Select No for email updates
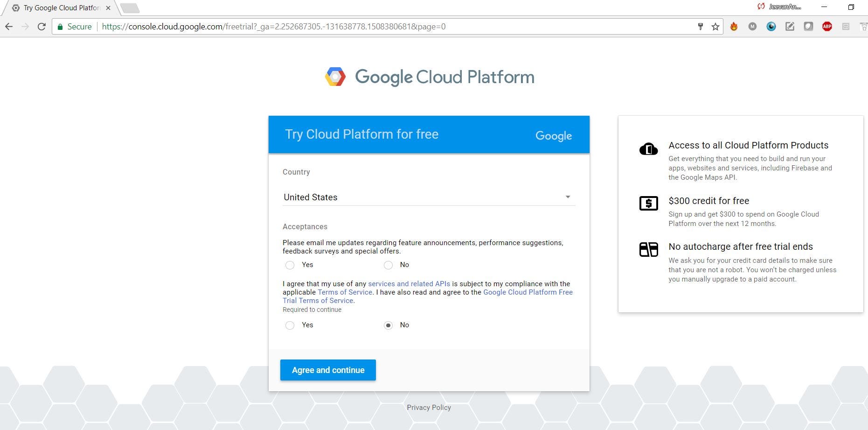Viewport: 868px width, 430px height. (388, 265)
